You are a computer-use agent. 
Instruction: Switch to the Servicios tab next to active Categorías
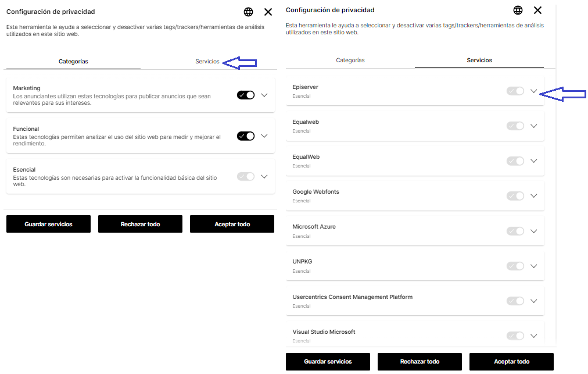click(x=207, y=61)
